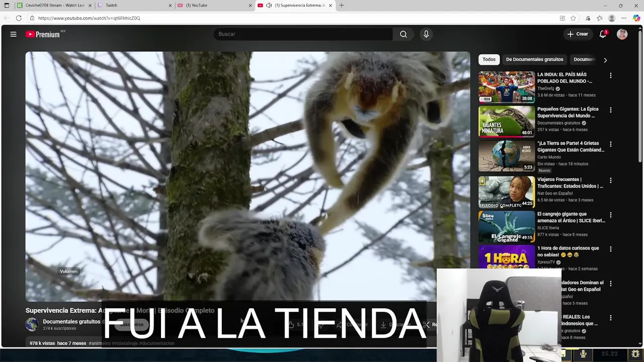Open Gigantes Miniatura thumbnail

pyautogui.click(x=507, y=121)
